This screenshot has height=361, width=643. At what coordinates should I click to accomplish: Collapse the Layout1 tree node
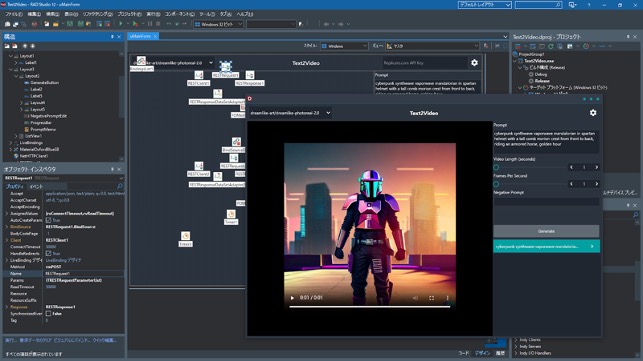11,56
